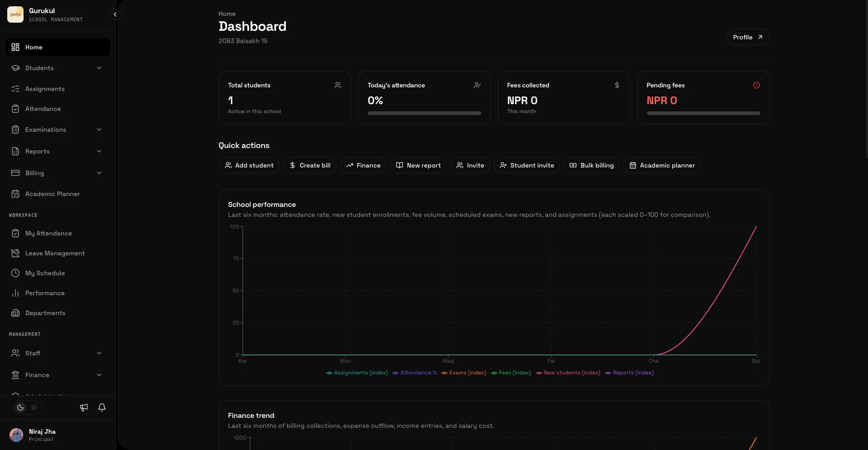Screen dimensions: 868x450
Task: Click the My Attendance icon
Action: pos(15,233)
